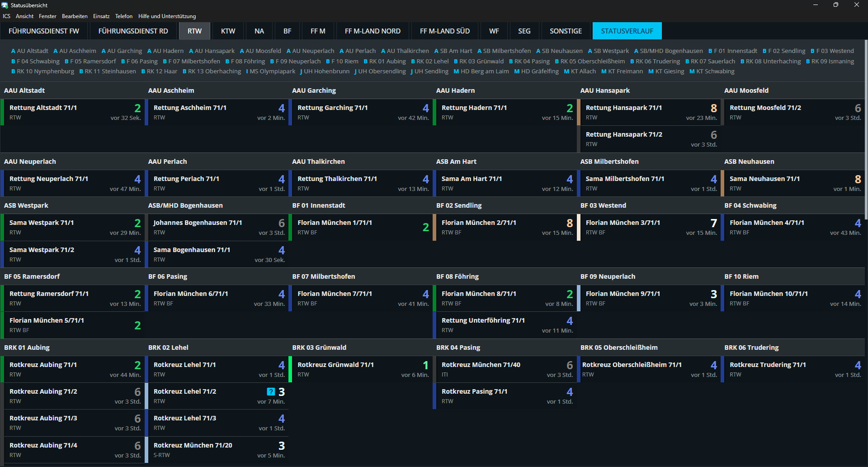Open the Hilfe und Unterstützung menu
This screenshot has height=467, width=868.
[167, 16]
